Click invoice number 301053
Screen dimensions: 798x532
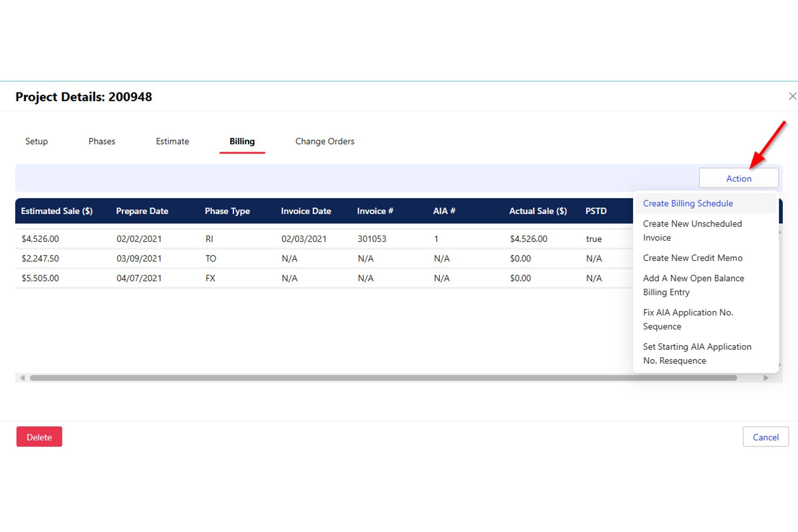coord(372,239)
